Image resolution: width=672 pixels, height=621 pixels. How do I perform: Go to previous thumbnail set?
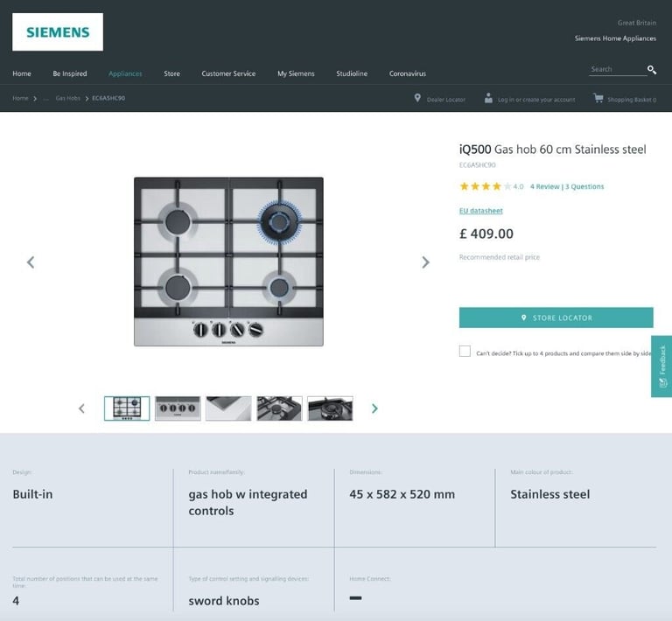click(x=82, y=408)
